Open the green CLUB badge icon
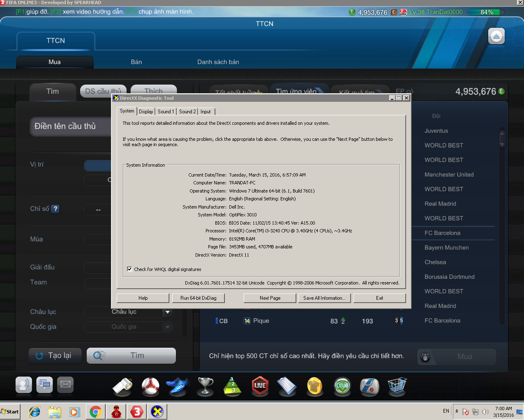 tap(342, 386)
